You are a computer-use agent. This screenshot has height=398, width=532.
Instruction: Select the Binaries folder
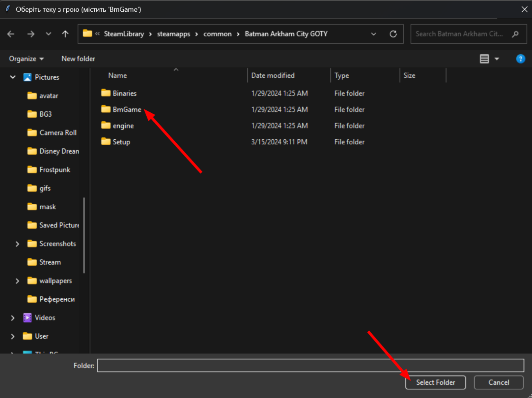(x=125, y=93)
